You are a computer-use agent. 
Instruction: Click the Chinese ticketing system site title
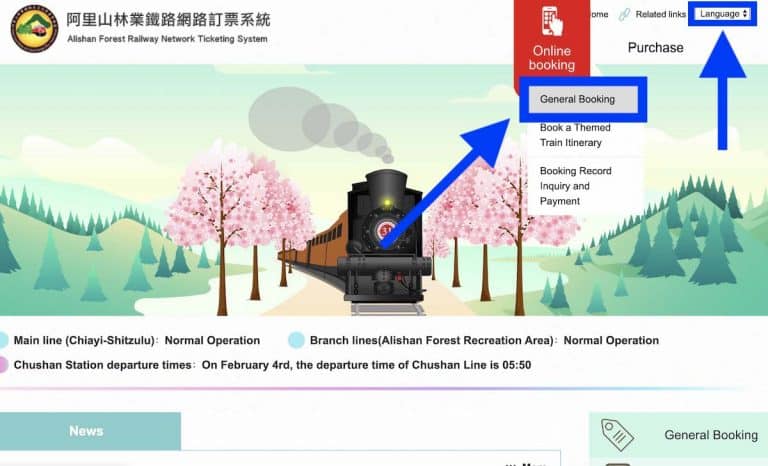click(x=168, y=20)
